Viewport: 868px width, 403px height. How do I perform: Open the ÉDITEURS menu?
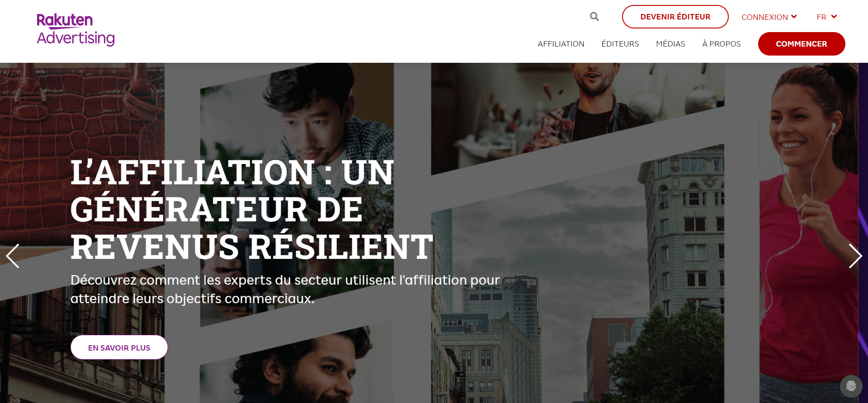(x=620, y=44)
